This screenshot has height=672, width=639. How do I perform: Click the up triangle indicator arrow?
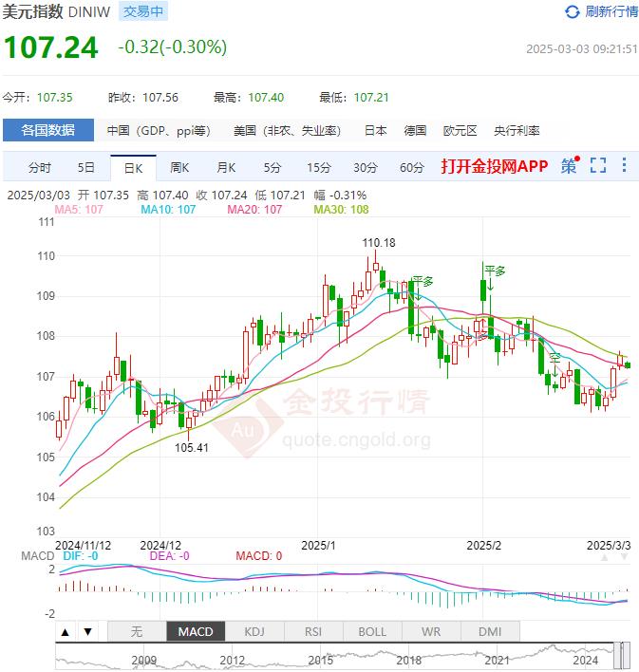pos(66,632)
